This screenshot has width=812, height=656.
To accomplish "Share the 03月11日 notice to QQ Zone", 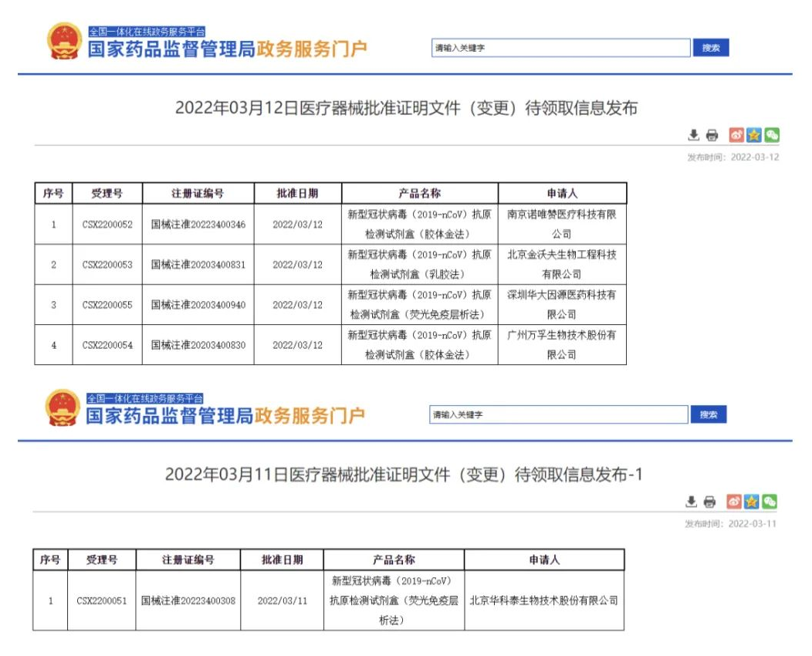I will click(x=751, y=502).
